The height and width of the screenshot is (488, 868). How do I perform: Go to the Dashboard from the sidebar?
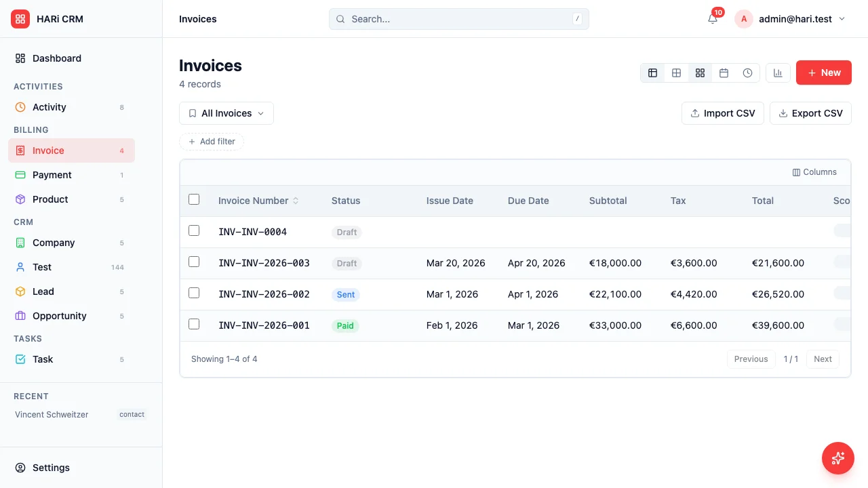[x=56, y=58]
